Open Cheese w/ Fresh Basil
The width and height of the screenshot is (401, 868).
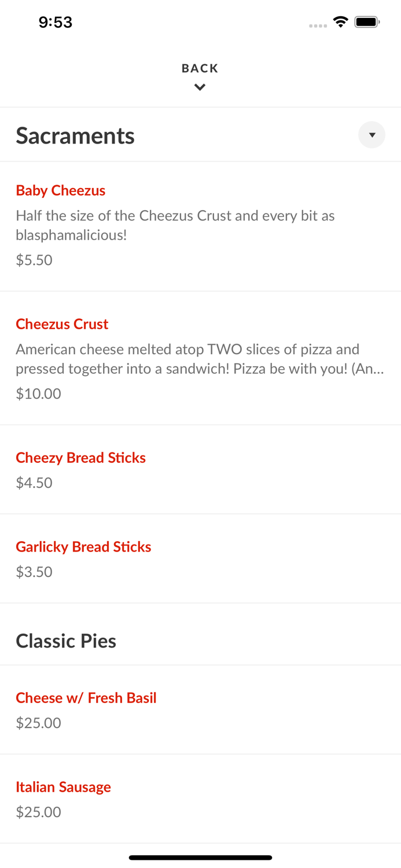[86, 698]
